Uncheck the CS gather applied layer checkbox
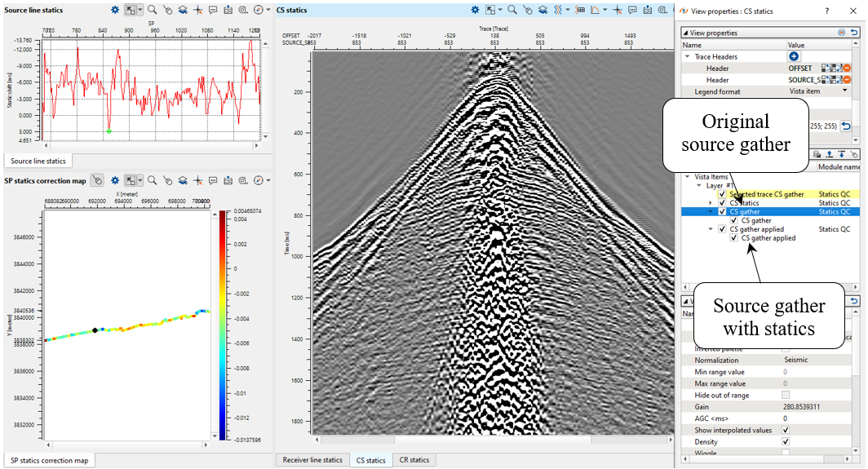The width and height of the screenshot is (868, 469). [x=722, y=229]
